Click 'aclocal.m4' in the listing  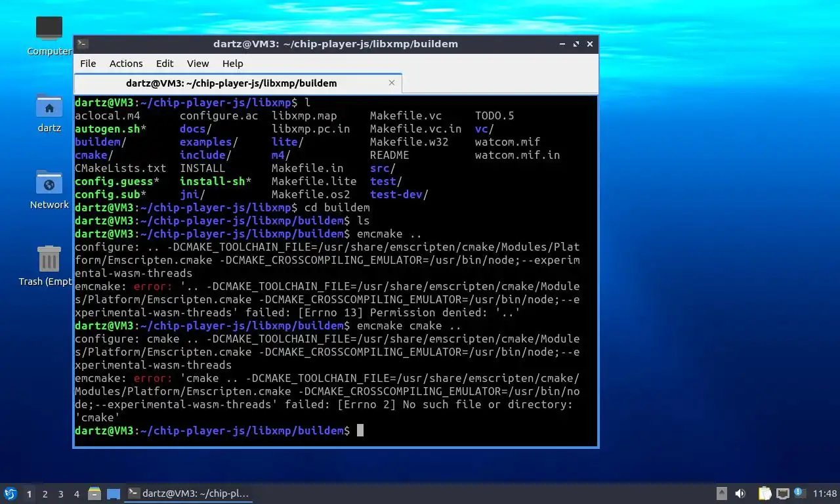108,115
